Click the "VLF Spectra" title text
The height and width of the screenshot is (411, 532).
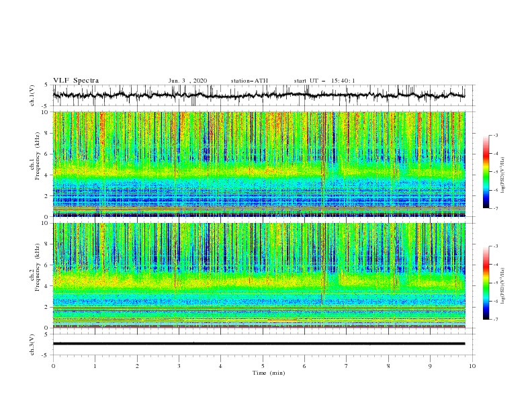[x=76, y=81]
